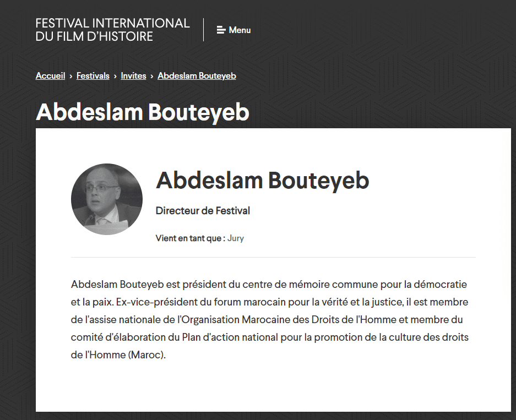516x420 pixels.
Task: Click the Jury role value
Action: [x=236, y=238]
